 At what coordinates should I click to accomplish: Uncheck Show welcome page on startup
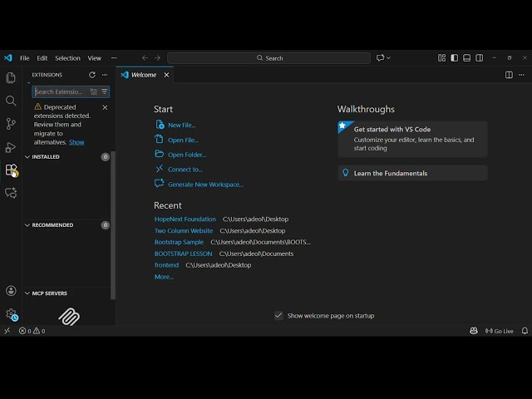click(x=278, y=316)
